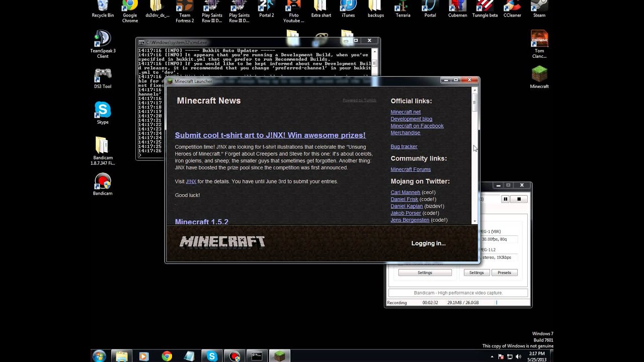Open Jakob Porser's Twitter link
This screenshot has height=362, width=644.
point(406,213)
